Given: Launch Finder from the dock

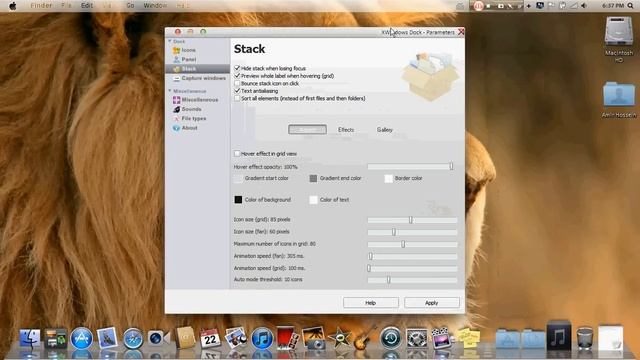Looking at the screenshot, I should [30, 338].
